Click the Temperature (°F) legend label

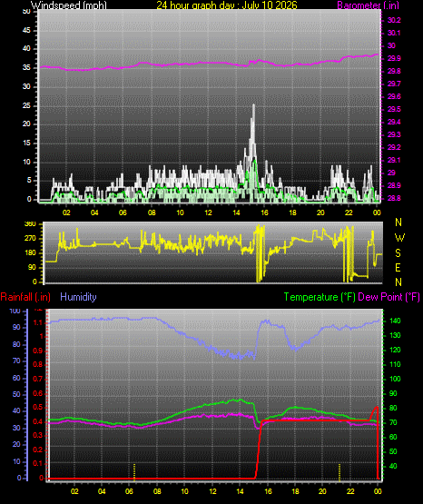[x=320, y=297]
